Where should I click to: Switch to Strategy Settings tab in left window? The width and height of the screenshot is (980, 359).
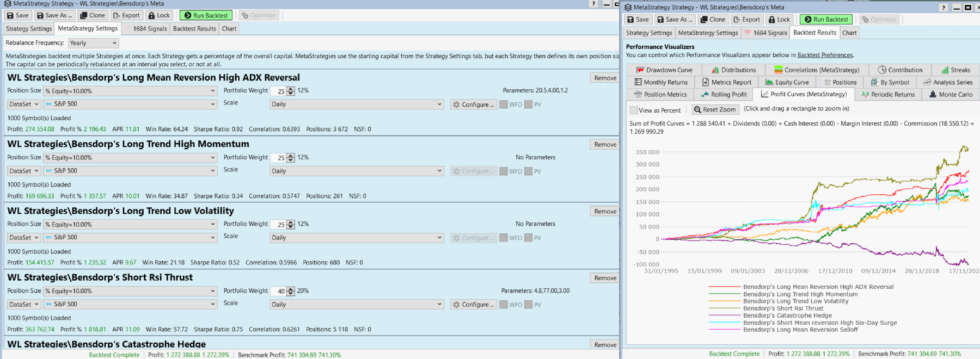pos(29,29)
